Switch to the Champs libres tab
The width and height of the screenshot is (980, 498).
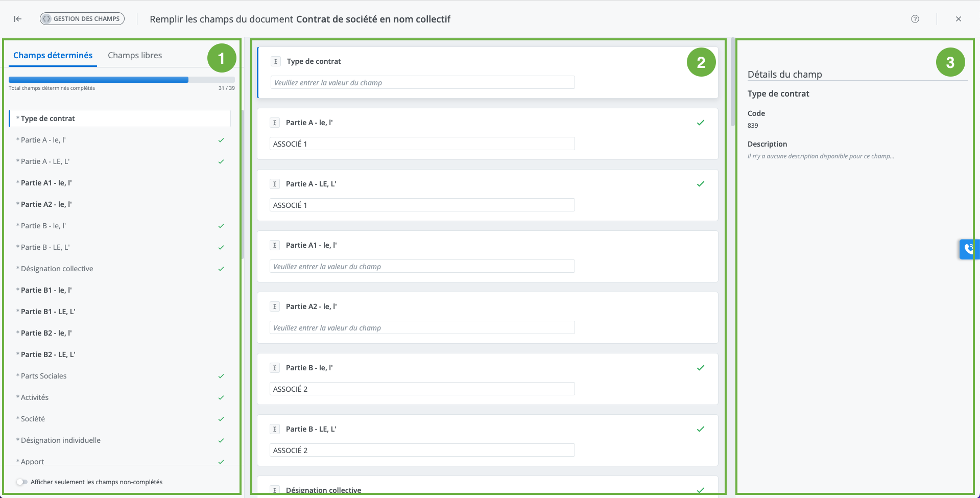tap(135, 55)
